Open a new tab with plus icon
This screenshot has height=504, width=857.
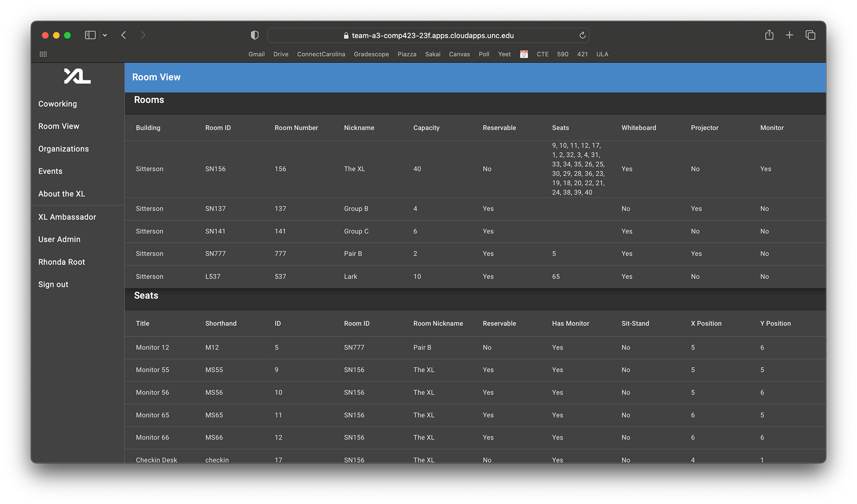click(x=789, y=35)
